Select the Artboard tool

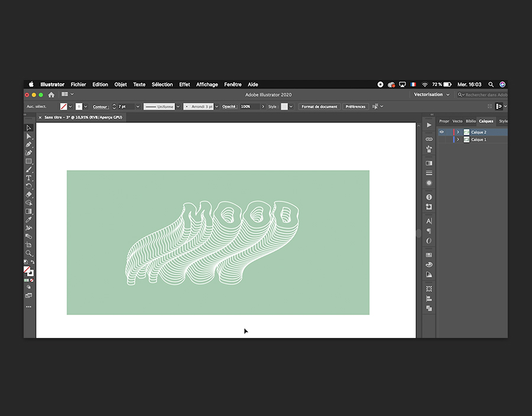pyautogui.click(x=29, y=245)
